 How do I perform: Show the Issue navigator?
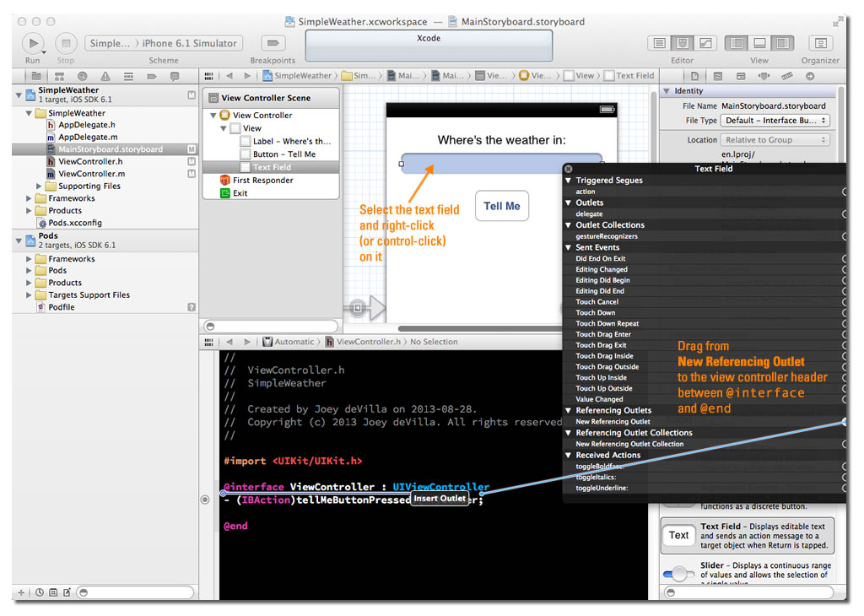coord(105,76)
